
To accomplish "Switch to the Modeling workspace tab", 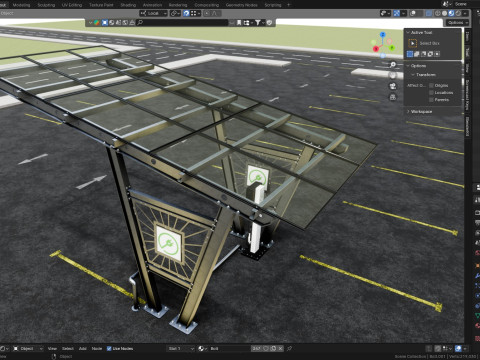I will [21, 5].
